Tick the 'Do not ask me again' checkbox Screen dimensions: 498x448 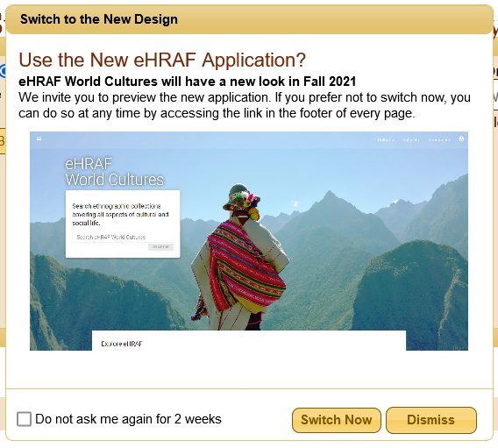click(25, 419)
